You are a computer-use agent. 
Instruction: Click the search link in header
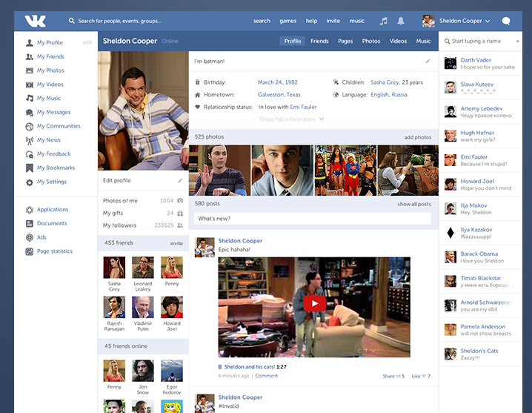point(262,21)
